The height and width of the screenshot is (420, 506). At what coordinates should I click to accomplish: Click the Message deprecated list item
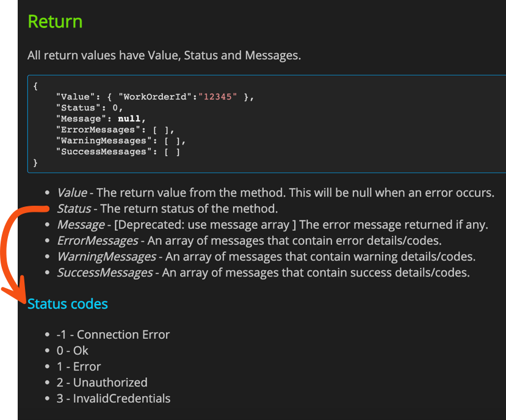(273, 225)
